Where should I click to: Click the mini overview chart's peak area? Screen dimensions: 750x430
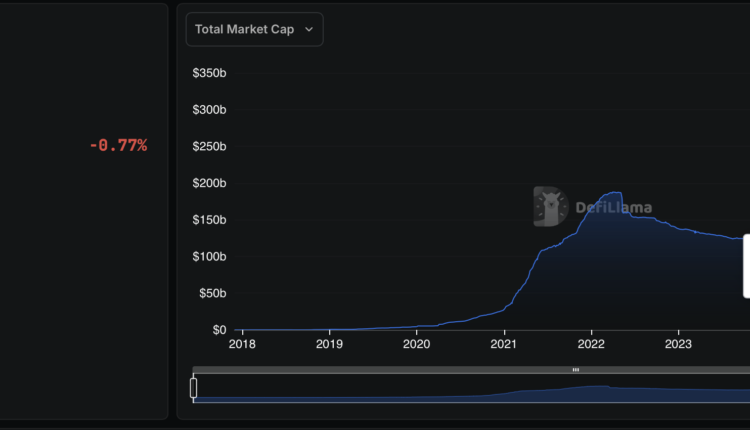597,392
